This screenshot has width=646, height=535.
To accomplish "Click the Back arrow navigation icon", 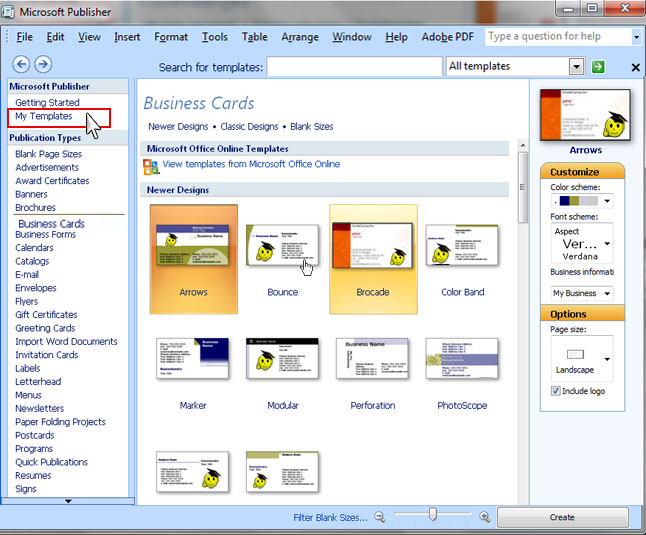I will [x=21, y=64].
